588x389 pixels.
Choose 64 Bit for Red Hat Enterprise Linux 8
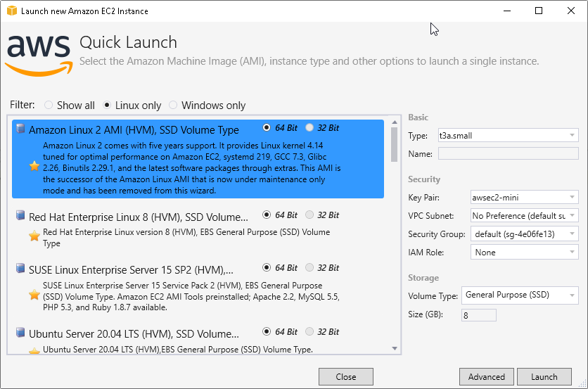(280, 215)
